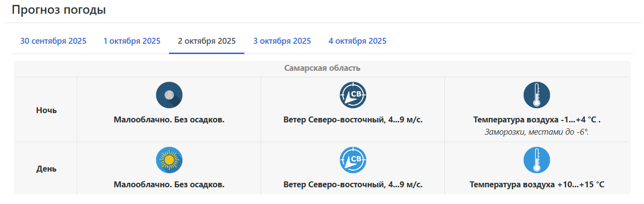Click the frost warning Заморозки note
Image resolution: width=644 pixels, height=204 pixels.
(x=537, y=132)
